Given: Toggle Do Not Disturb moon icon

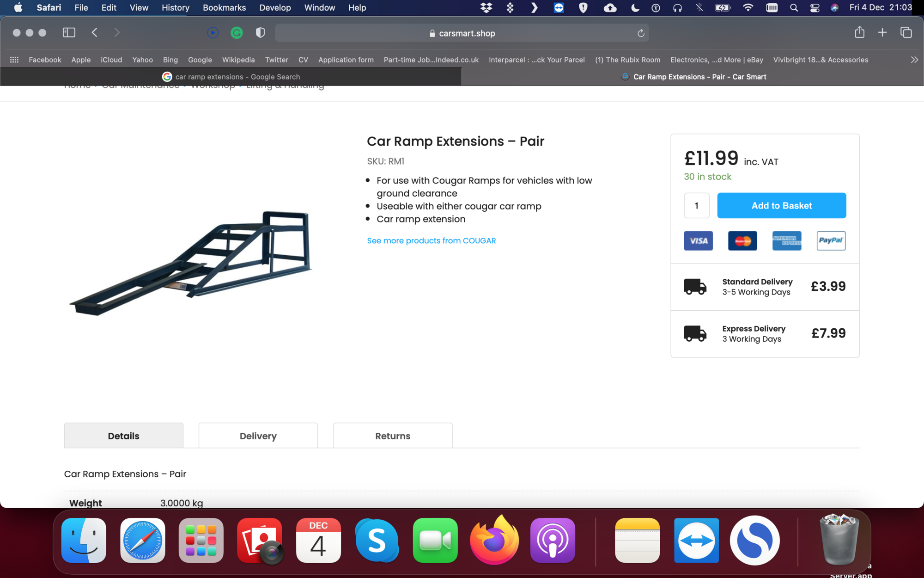Looking at the screenshot, I should tap(635, 8).
